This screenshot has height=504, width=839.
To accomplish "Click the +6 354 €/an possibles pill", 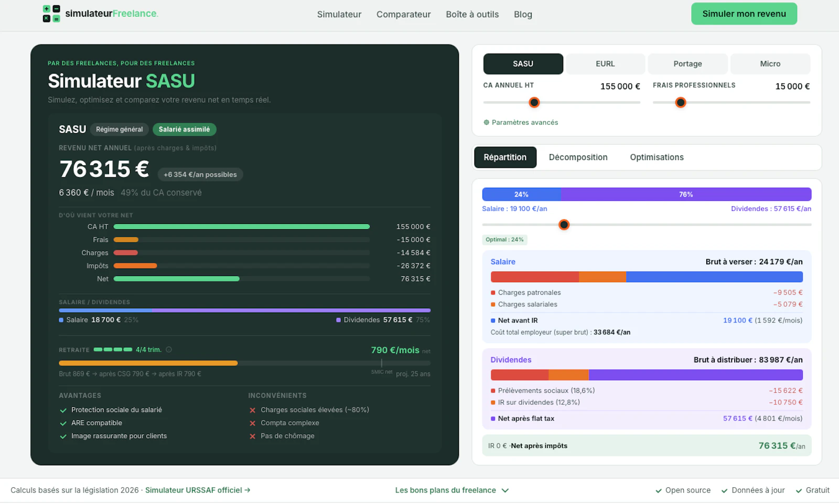I will [200, 175].
